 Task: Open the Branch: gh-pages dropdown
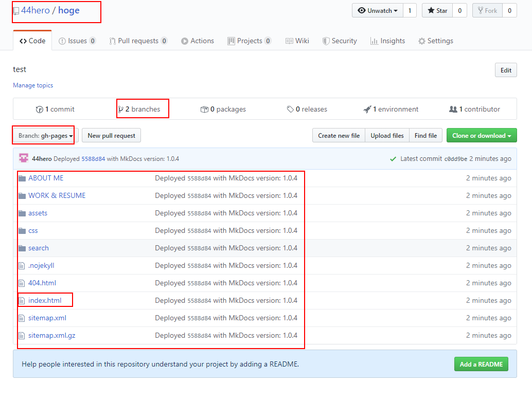(46, 136)
